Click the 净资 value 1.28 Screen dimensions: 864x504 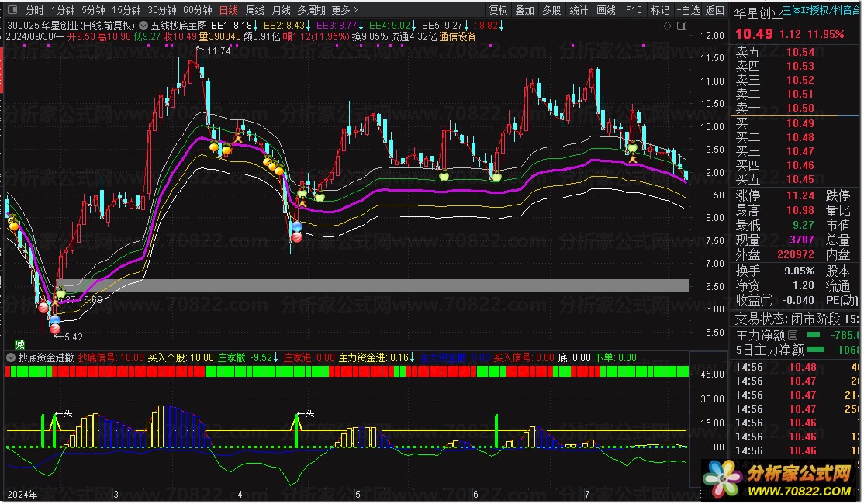click(804, 285)
